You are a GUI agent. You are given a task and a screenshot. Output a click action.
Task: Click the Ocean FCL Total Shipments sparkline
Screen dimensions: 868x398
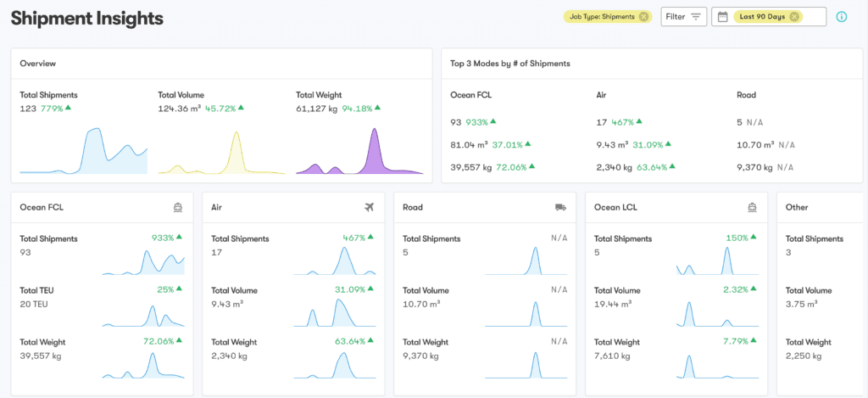143,261
